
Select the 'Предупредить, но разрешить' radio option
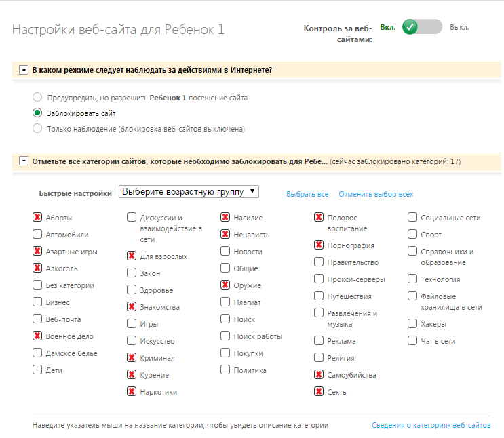click(37, 98)
